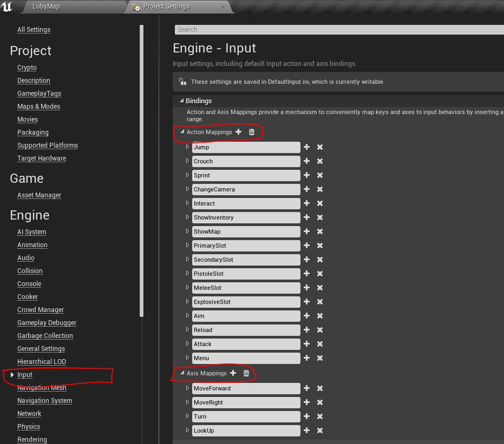Close the Project Settings tab

click(223, 7)
